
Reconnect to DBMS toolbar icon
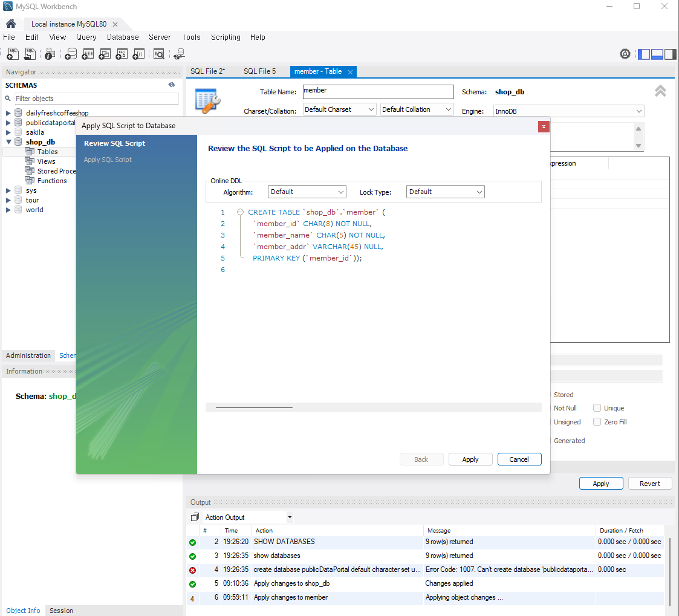click(x=179, y=54)
